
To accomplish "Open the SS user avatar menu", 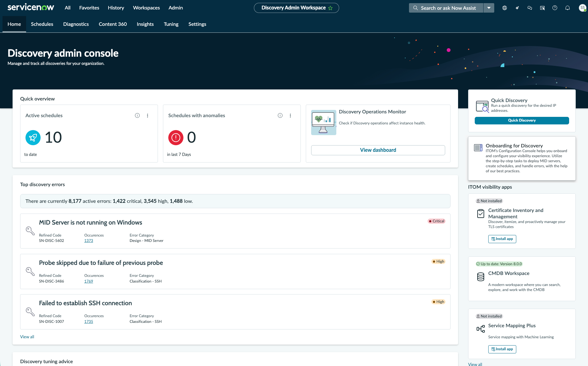I will [582, 8].
